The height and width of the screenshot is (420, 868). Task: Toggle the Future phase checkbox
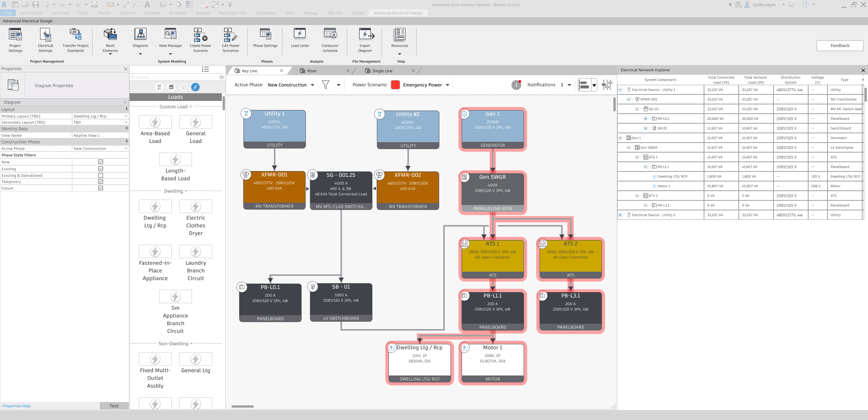101,188
